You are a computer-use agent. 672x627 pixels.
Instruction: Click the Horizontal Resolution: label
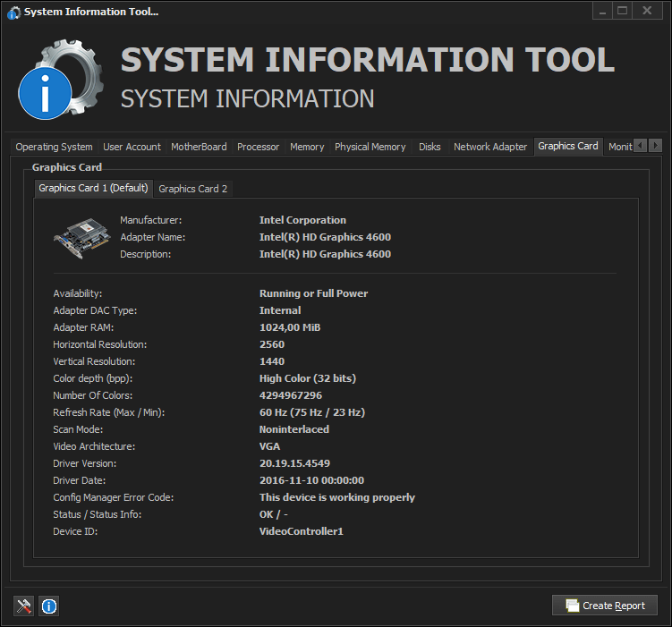click(x=99, y=344)
